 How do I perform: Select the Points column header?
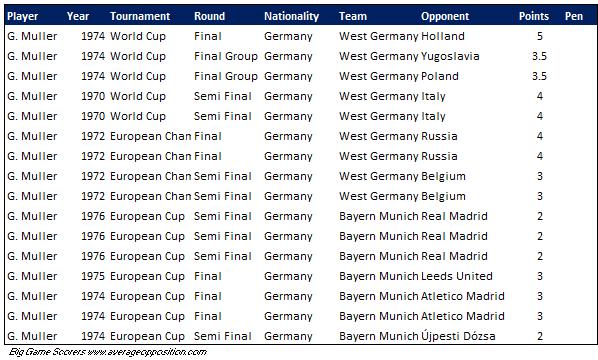coord(534,16)
